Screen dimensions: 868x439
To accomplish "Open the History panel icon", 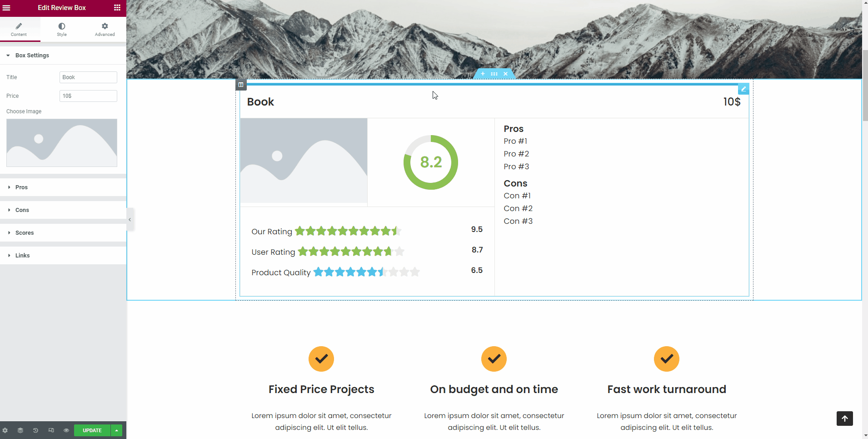I will (x=35, y=430).
